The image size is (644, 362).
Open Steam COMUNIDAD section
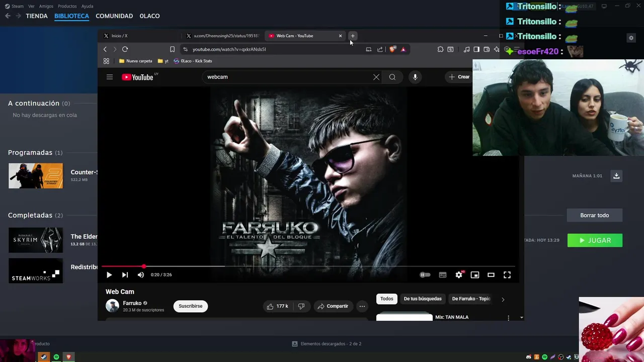point(114,16)
